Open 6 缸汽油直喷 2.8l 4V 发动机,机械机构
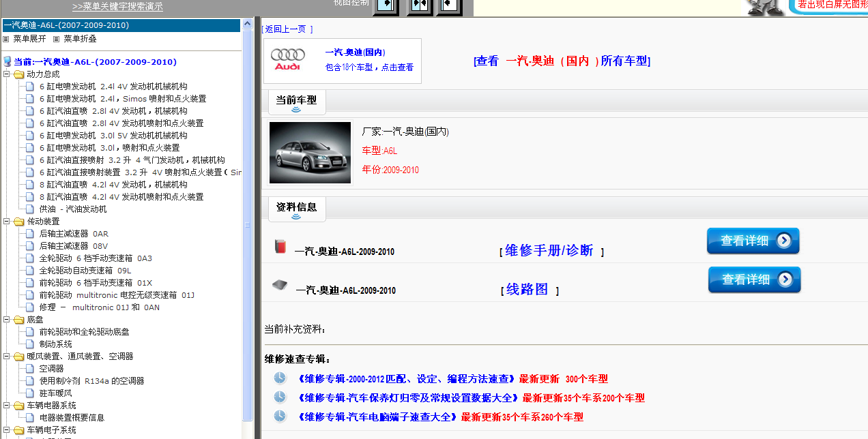Viewport: 868px width, 439px height. (x=113, y=111)
